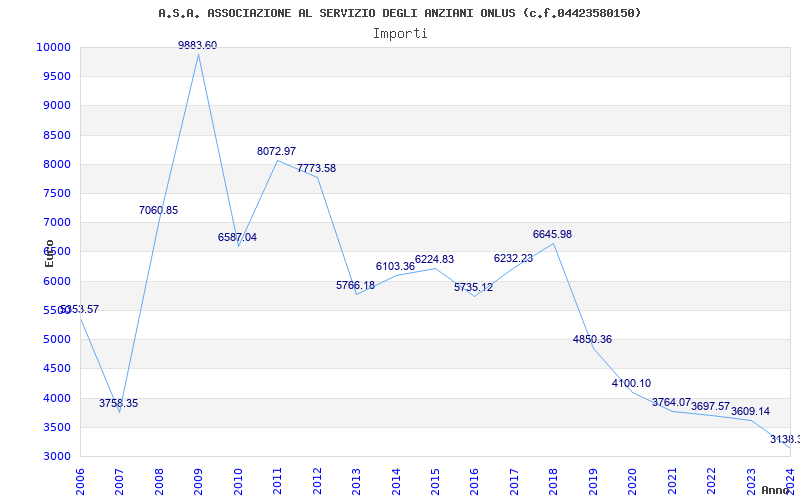The height and width of the screenshot is (500, 800).
Task: Click the 5766.18 data label
Action: point(355,285)
